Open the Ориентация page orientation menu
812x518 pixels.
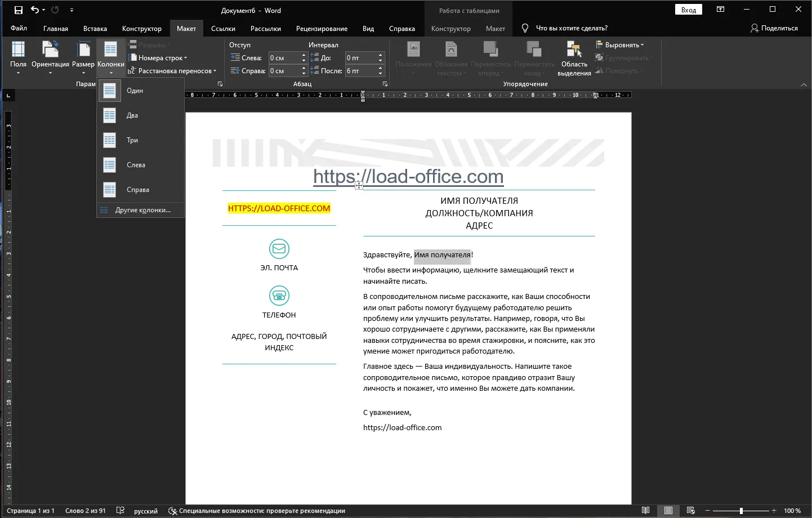coord(50,57)
